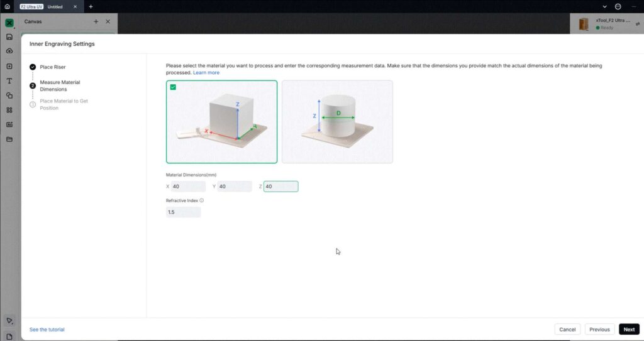Click the switch device arrows icon
Screen dimensions: 644x341
pyautogui.click(x=637, y=24)
